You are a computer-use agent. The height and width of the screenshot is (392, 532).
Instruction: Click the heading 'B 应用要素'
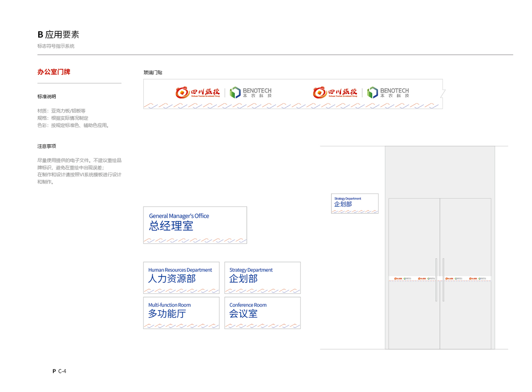(58, 35)
